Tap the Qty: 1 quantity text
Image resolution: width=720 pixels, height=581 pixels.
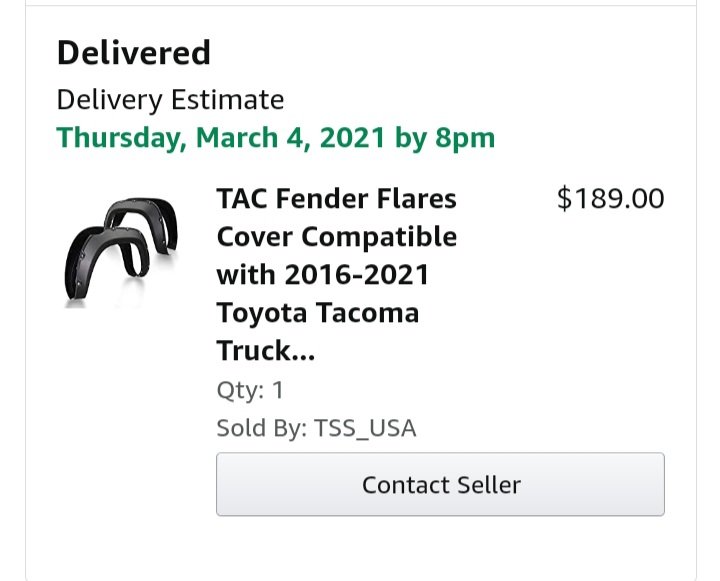coord(250,390)
